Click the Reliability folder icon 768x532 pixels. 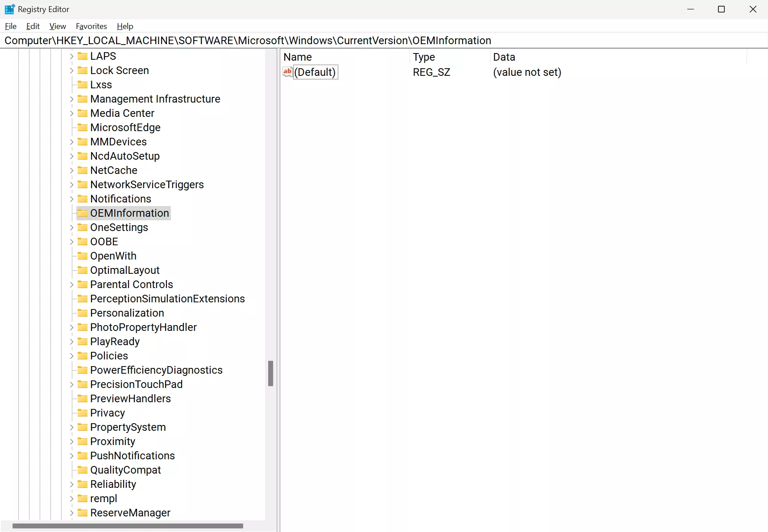click(83, 484)
